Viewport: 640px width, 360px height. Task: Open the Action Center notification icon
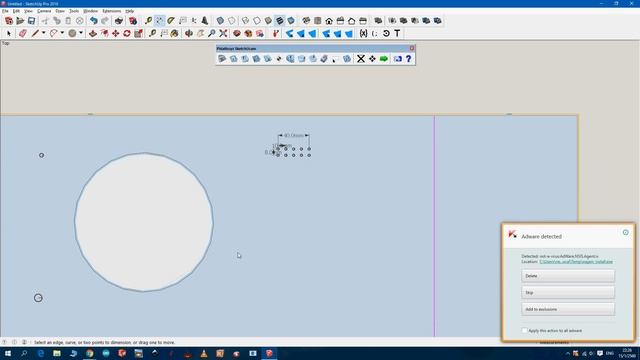600,353
